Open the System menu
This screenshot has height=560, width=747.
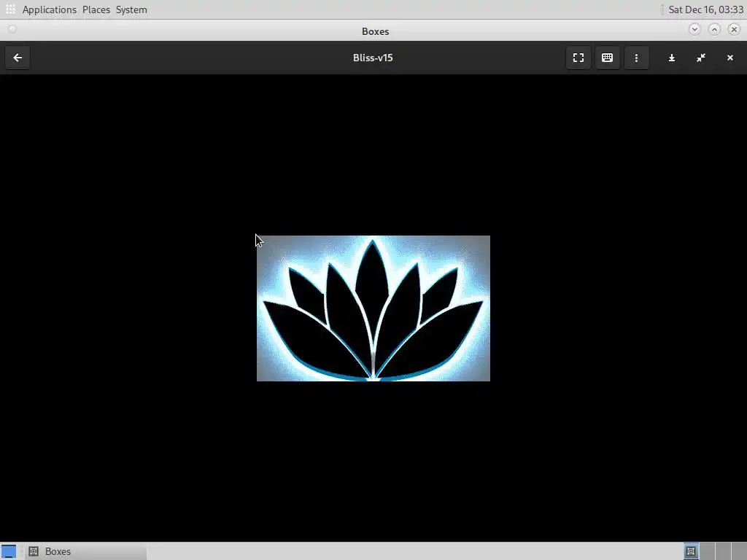pos(131,9)
